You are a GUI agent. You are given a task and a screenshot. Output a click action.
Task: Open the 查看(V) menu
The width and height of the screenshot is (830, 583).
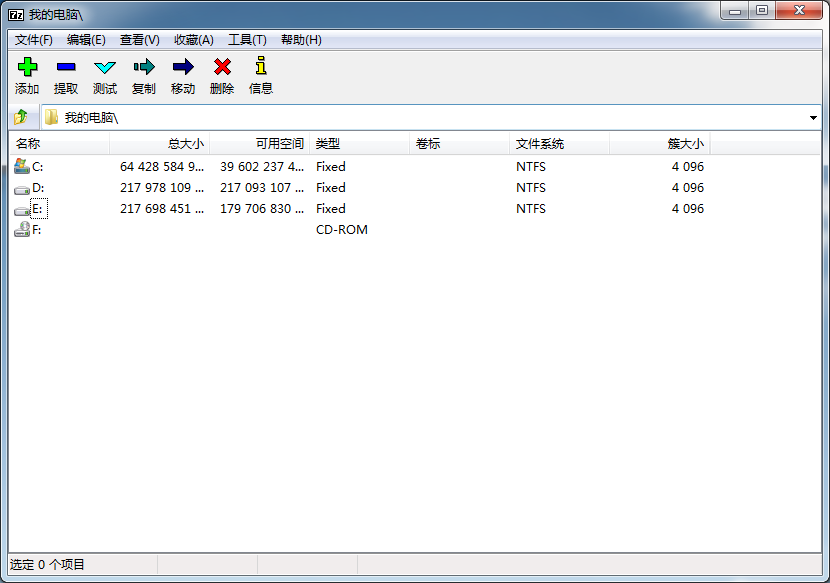pyautogui.click(x=139, y=40)
